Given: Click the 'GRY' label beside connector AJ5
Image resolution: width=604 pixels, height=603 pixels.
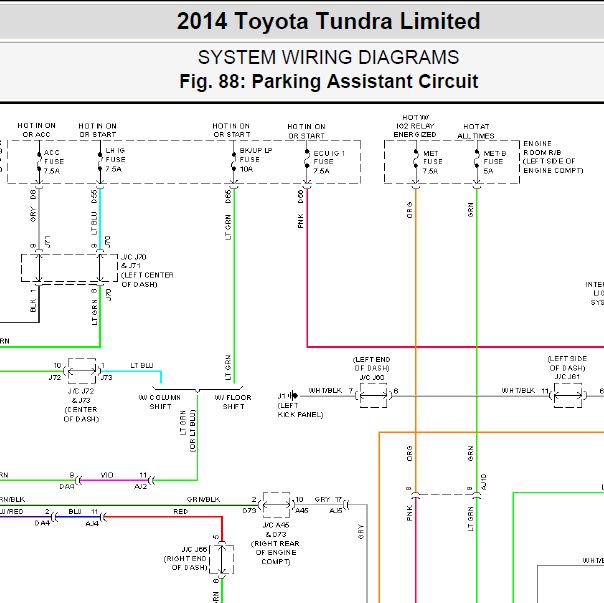Looking at the screenshot, I should pos(322,499).
